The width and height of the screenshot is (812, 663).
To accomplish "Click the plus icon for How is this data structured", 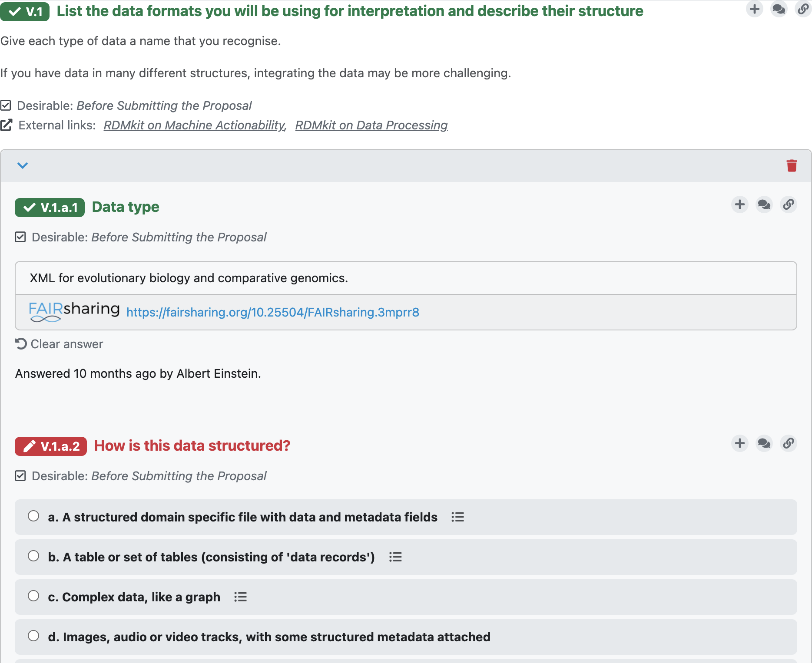I will [740, 443].
